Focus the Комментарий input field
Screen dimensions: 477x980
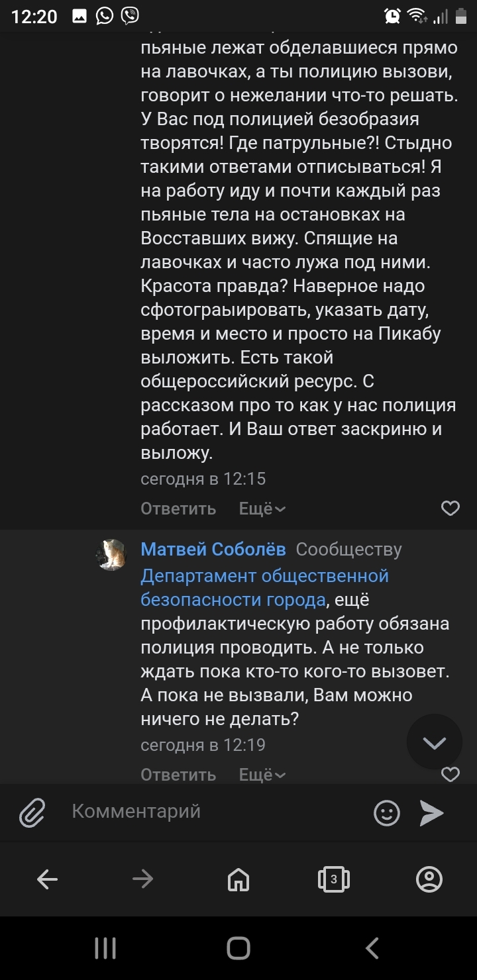pyautogui.click(x=212, y=812)
